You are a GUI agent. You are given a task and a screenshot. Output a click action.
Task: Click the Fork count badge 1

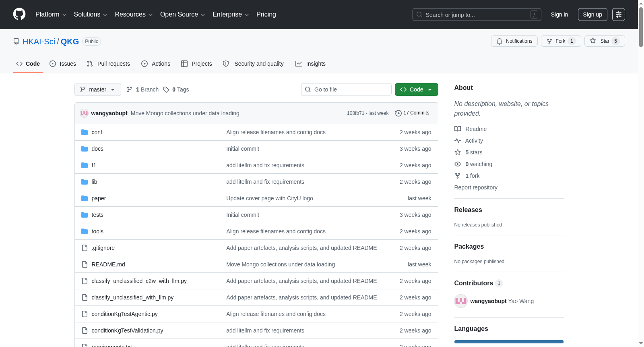click(572, 41)
